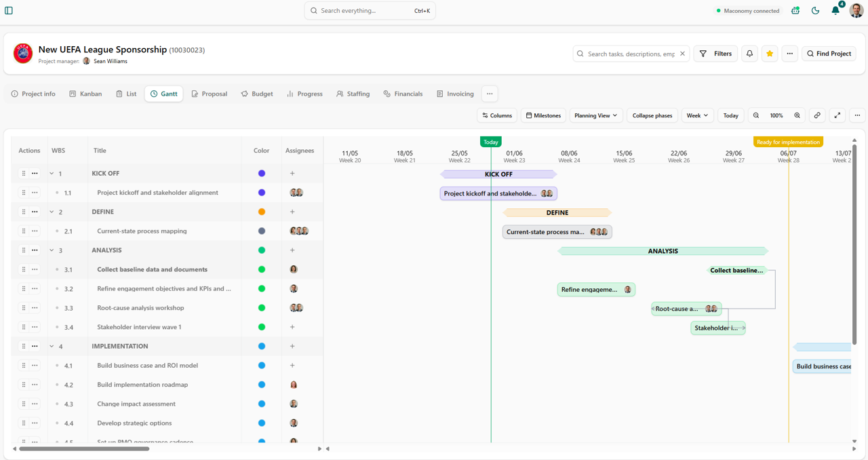Collapse the ANALYSIS phase chevron
868x460 pixels.
click(52, 250)
